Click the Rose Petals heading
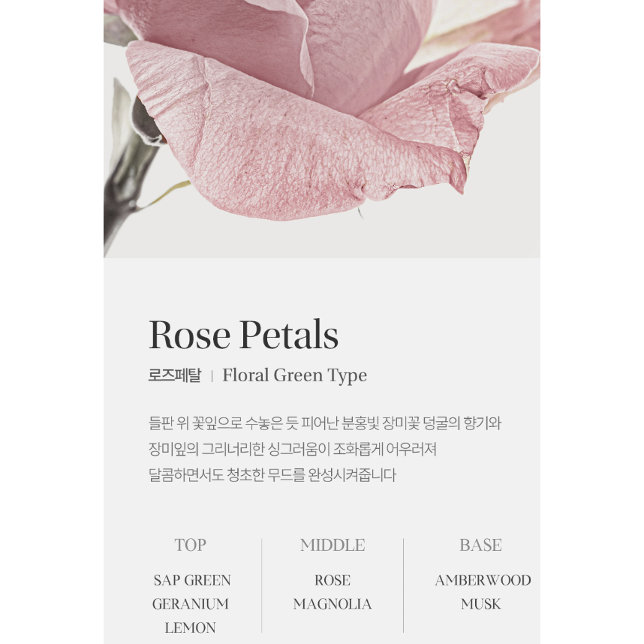 point(243,336)
